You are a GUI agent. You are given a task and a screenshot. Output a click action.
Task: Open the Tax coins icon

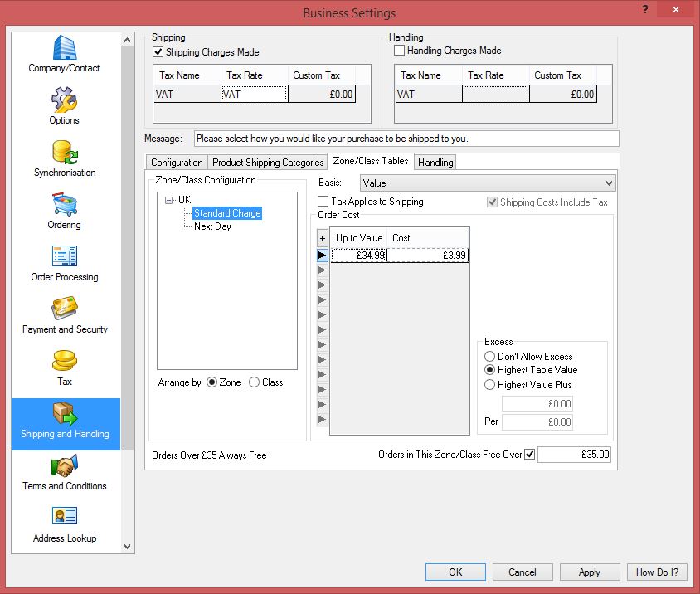point(64,363)
